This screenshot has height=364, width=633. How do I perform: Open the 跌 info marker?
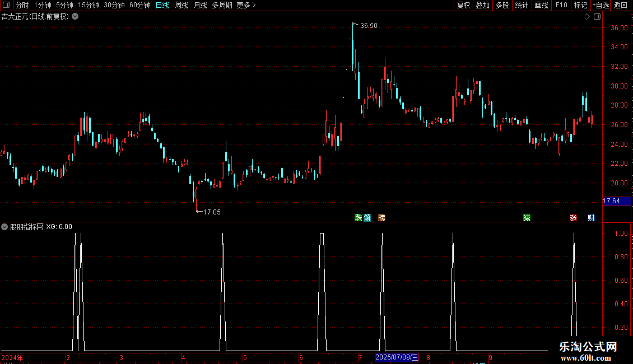click(358, 217)
